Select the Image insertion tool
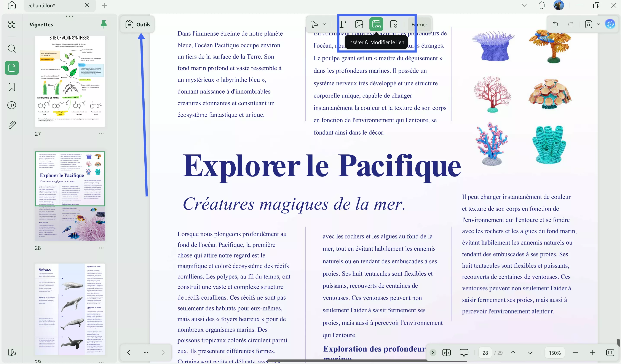 tap(359, 24)
